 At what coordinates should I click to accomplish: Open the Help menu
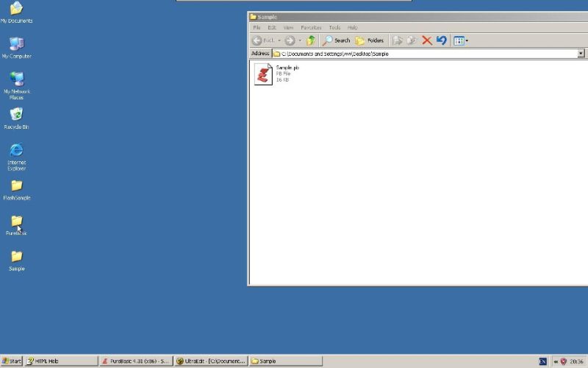[x=352, y=28]
